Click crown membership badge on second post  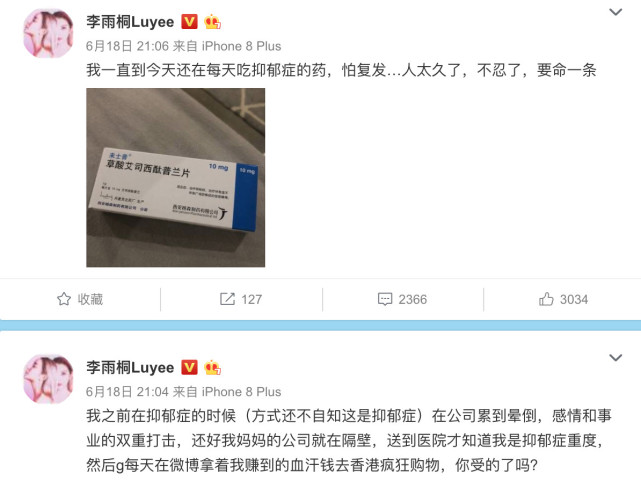click(212, 367)
